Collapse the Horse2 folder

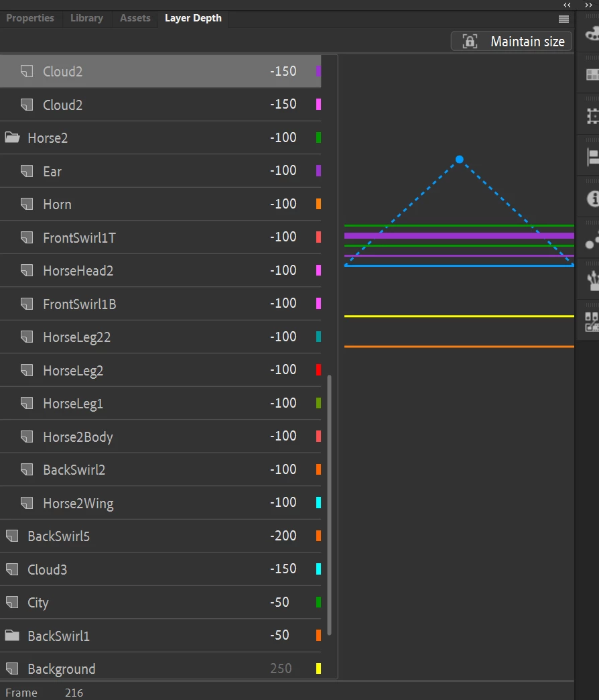[12, 137]
